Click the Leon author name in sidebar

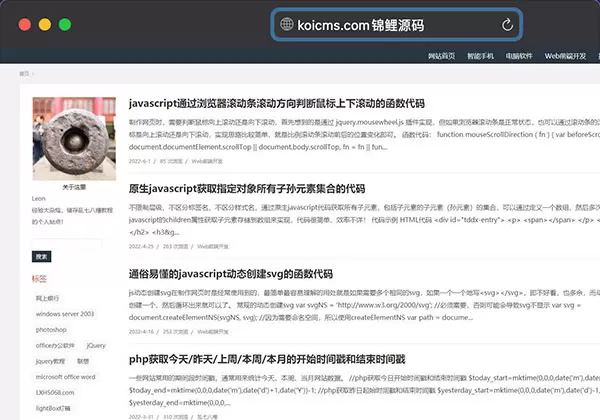pyautogui.click(x=39, y=199)
